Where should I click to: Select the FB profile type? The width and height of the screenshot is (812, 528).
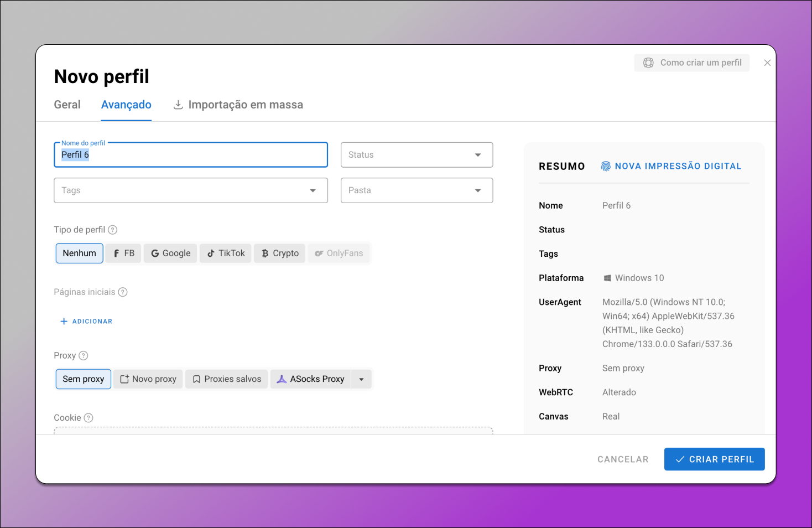tap(124, 253)
